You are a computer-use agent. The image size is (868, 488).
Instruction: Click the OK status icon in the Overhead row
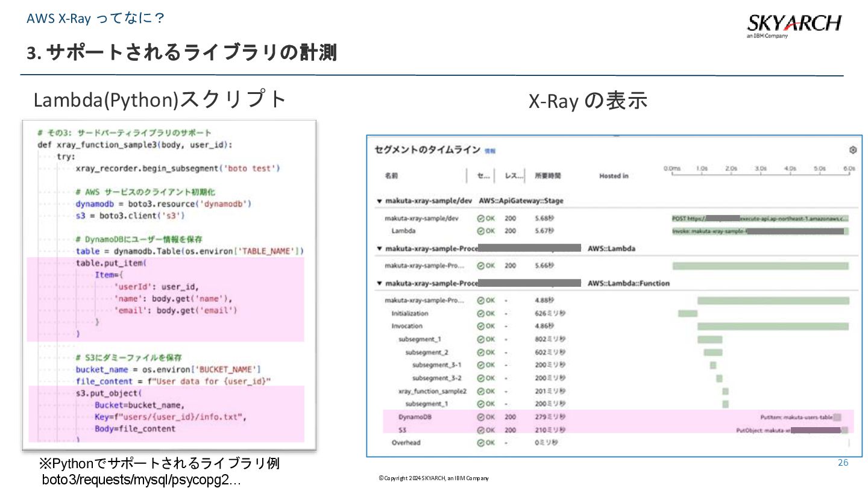pos(480,443)
